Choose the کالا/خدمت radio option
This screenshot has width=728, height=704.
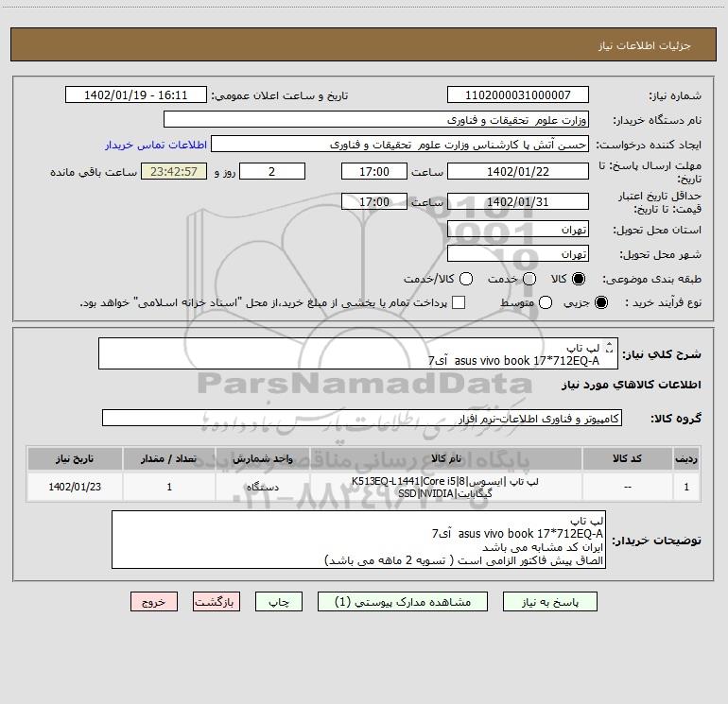point(466,279)
